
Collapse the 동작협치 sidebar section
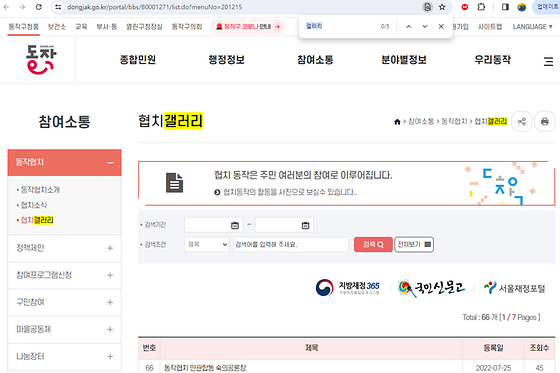[x=110, y=163]
